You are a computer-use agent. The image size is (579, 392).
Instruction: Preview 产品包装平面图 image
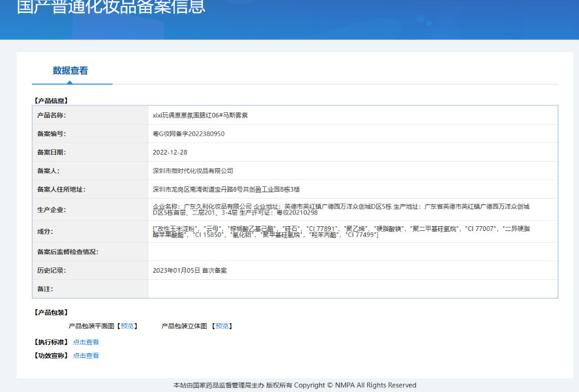(128, 326)
